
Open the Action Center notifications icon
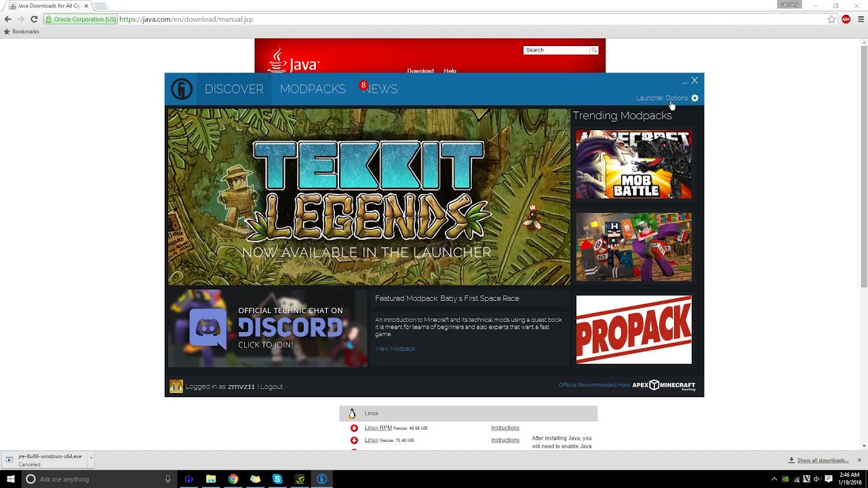tap(829, 479)
